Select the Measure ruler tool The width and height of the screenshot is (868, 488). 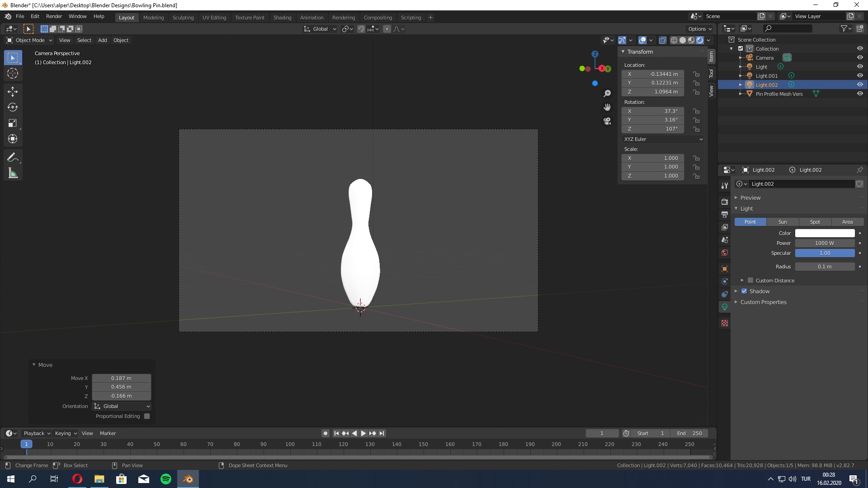pyautogui.click(x=13, y=174)
